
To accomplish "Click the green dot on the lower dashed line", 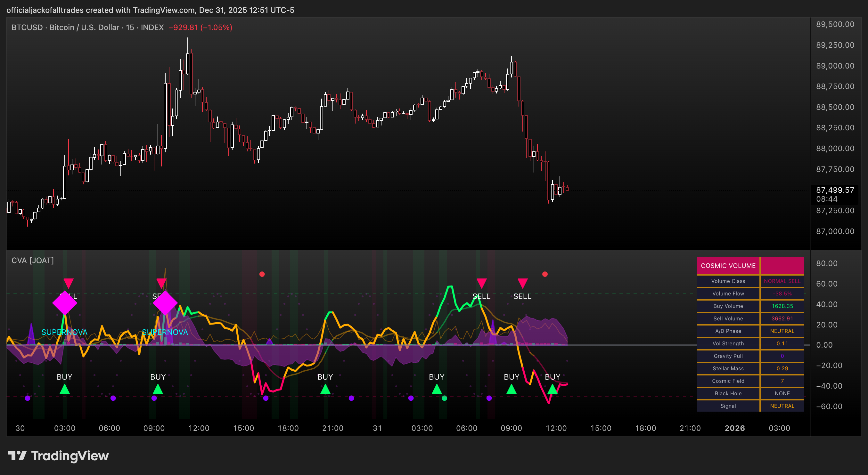I will [445, 398].
